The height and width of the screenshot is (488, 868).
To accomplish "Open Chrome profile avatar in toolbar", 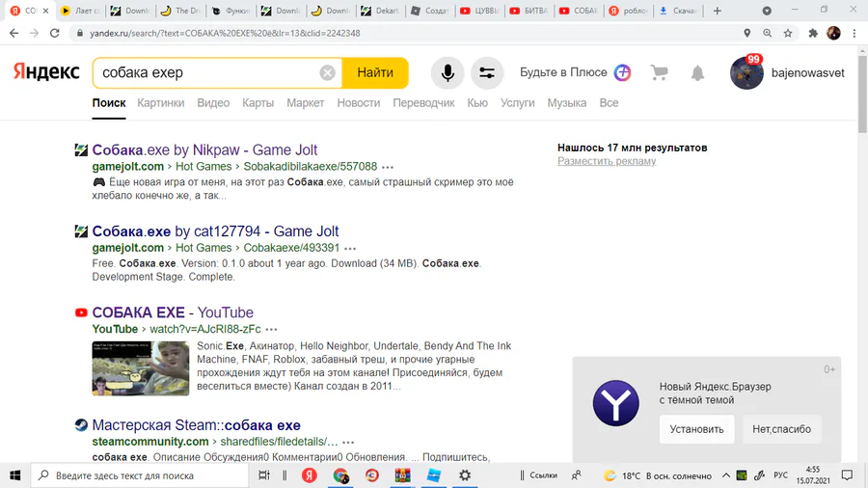I will (833, 33).
